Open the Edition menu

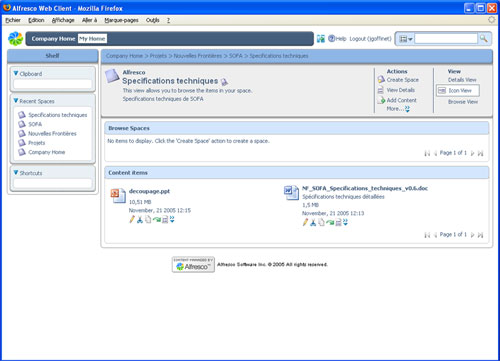[36, 20]
